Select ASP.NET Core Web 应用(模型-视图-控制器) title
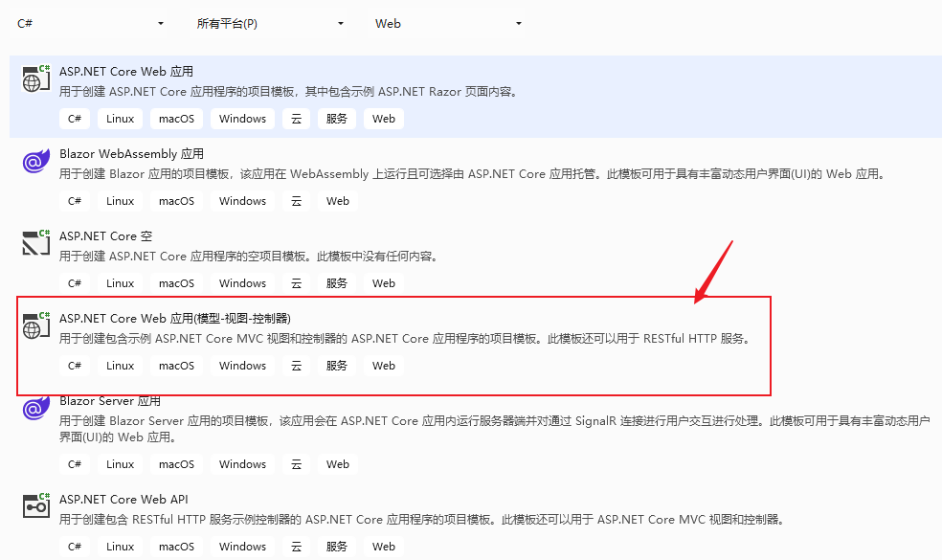The width and height of the screenshot is (942, 560). pos(175,319)
